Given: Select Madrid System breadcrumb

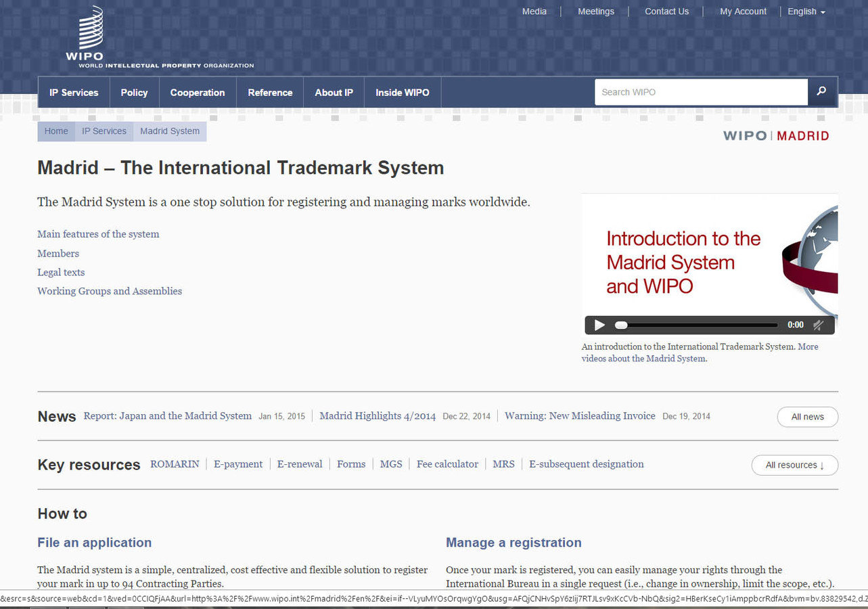Looking at the screenshot, I should pyautogui.click(x=170, y=131).
